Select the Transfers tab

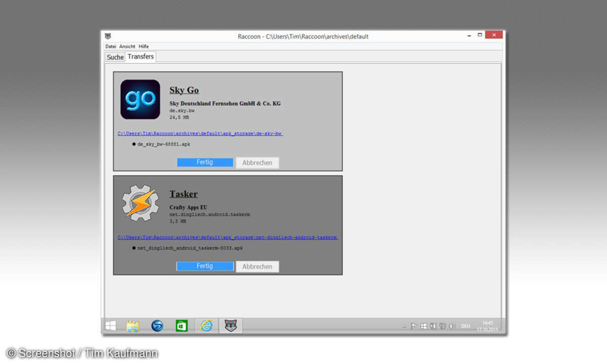point(141,57)
